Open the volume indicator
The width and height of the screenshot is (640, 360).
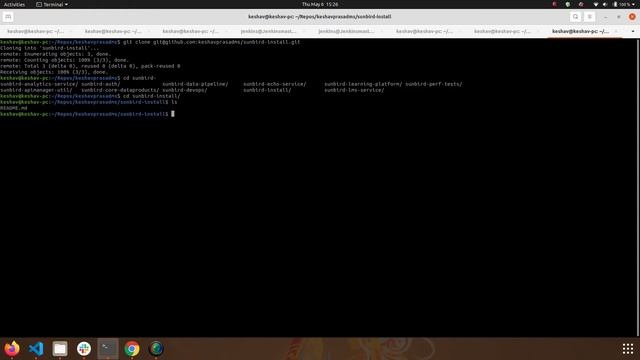tap(605, 4)
